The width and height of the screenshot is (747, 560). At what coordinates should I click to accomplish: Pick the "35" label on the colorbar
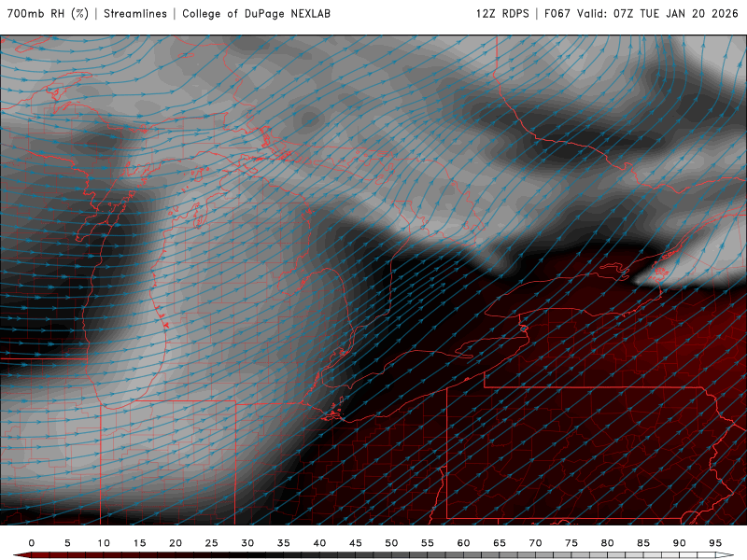coord(284,543)
